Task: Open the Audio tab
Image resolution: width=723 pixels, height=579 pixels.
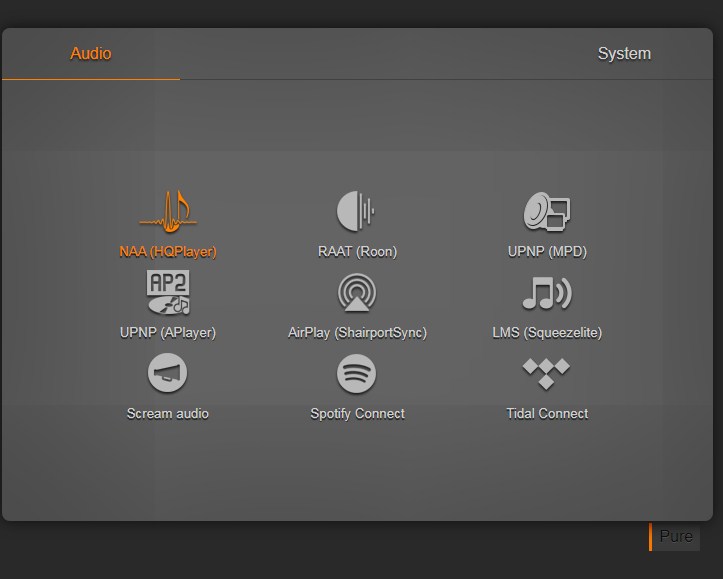Action: tap(91, 54)
